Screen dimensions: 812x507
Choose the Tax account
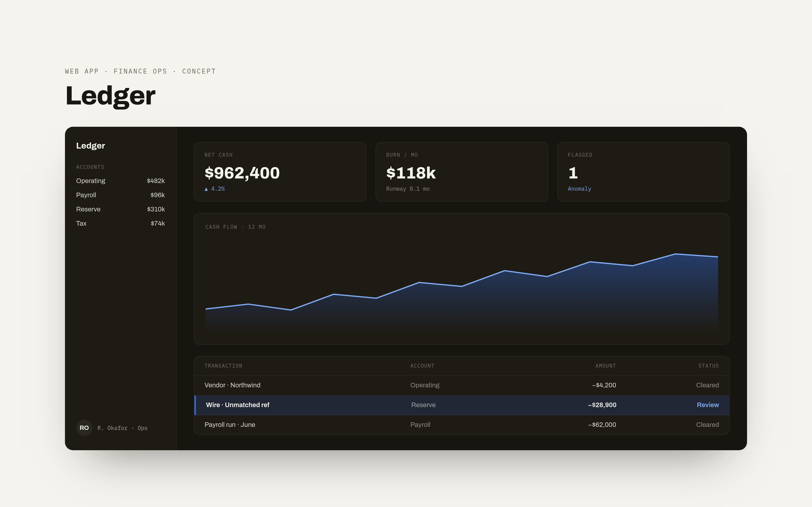click(x=121, y=223)
